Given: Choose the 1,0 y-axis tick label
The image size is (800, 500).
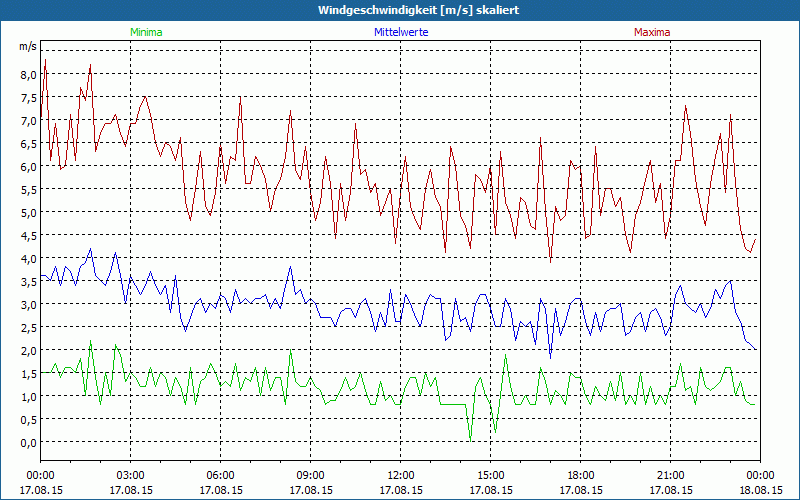Looking at the screenshot, I should click(27, 396).
